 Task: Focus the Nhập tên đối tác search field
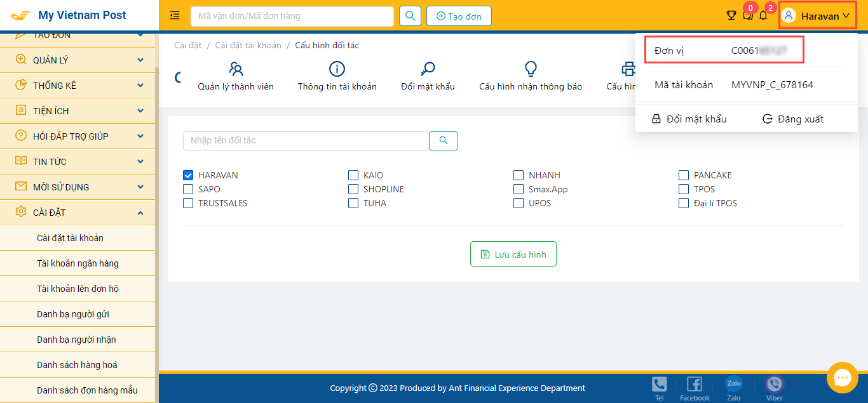tap(305, 141)
